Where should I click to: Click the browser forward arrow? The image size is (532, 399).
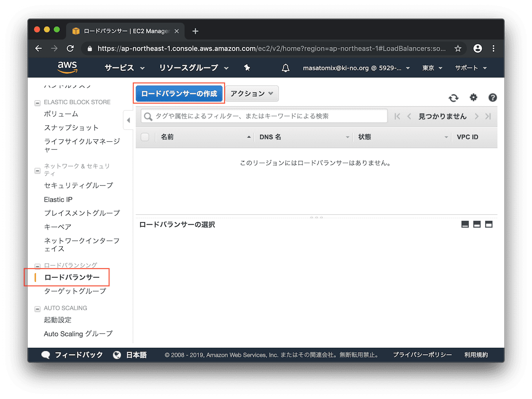(54, 48)
